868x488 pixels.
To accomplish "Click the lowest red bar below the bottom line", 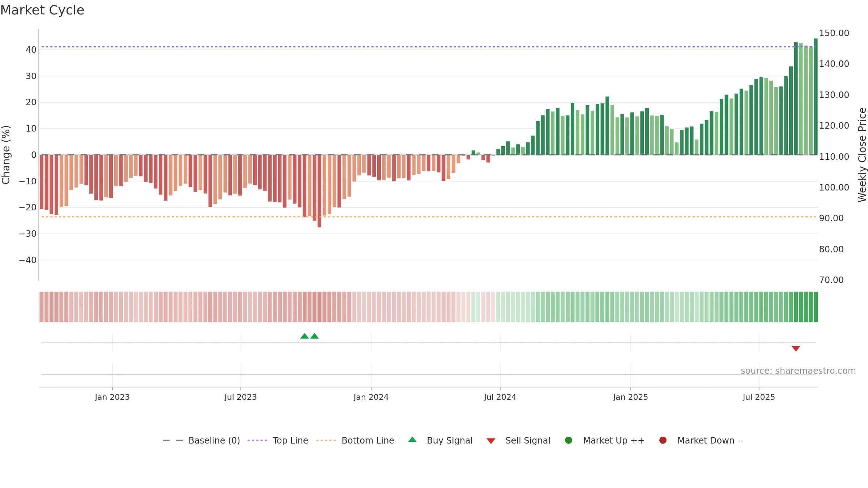I will [x=319, y=191].
